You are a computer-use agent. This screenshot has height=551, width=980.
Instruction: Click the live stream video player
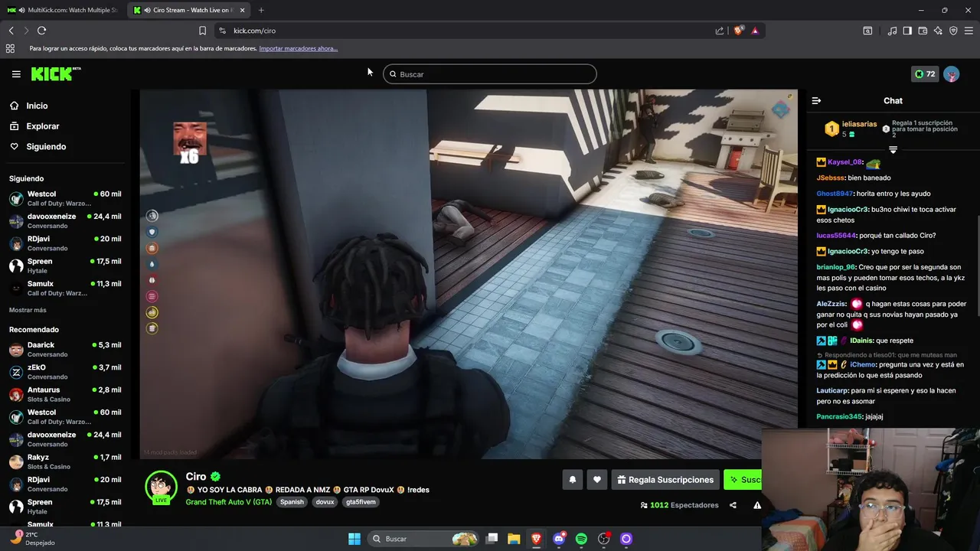point(469,274)
